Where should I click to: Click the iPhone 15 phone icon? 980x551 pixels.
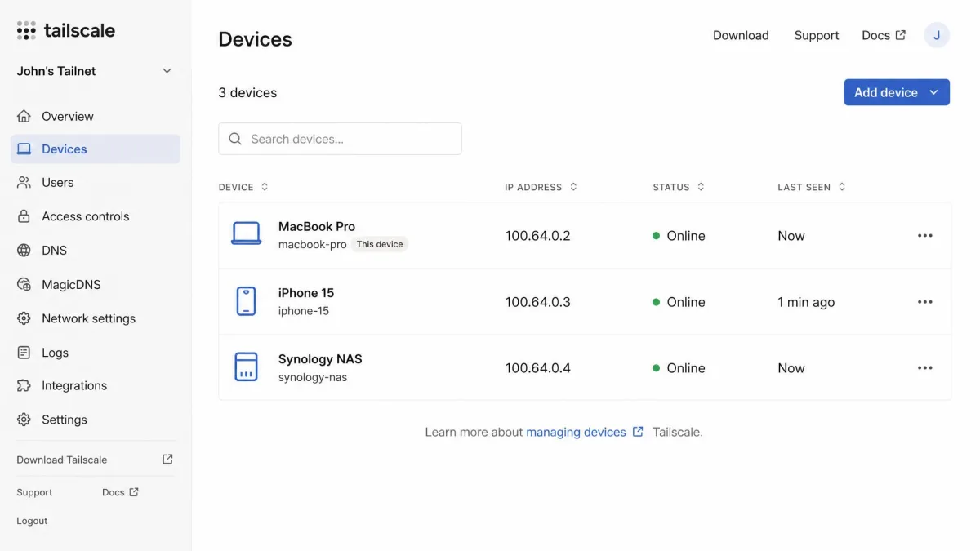(246, 301)
